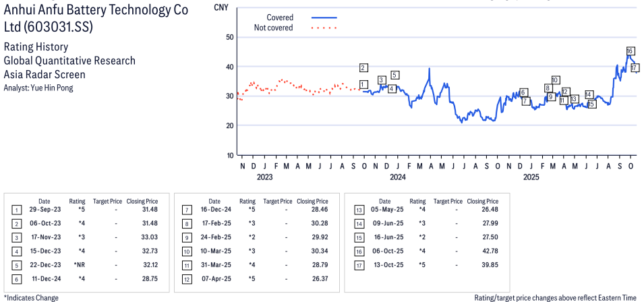
Task: Click chart marker 3 on the graph
Action: point(382,80)
